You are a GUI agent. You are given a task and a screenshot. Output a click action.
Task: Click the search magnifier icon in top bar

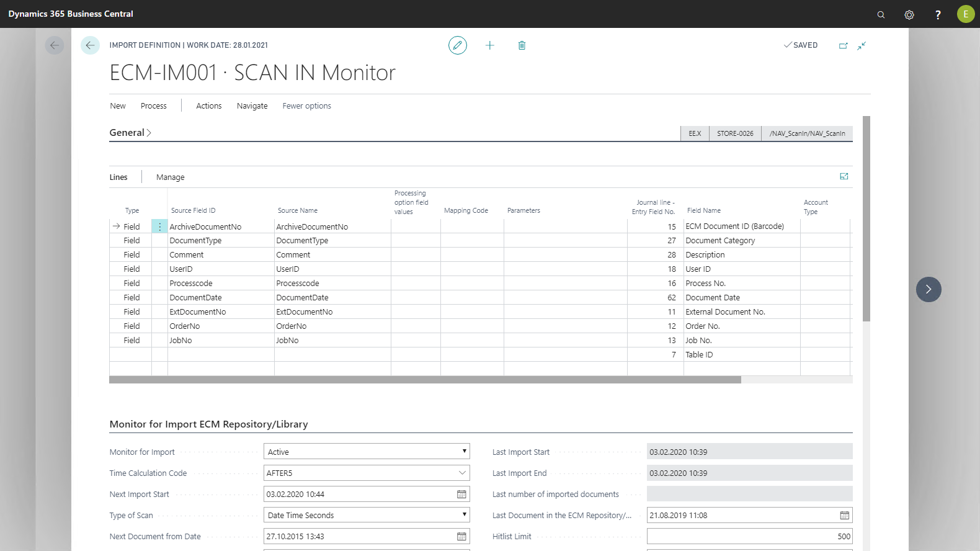point(881,14)
